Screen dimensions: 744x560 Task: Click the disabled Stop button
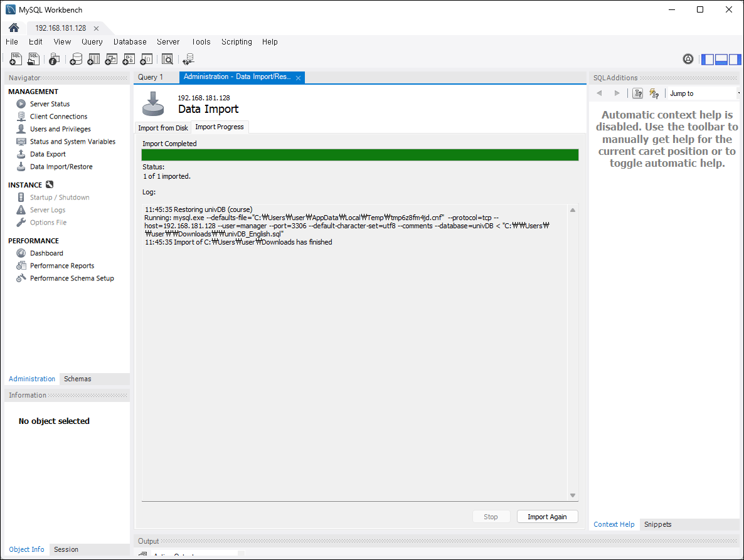tap(491, 517)
